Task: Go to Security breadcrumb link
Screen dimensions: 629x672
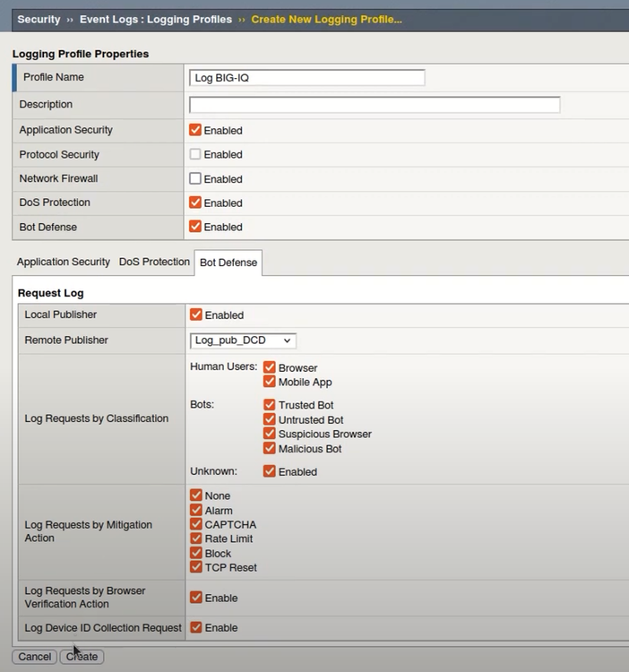Action: tap(39, 19)
